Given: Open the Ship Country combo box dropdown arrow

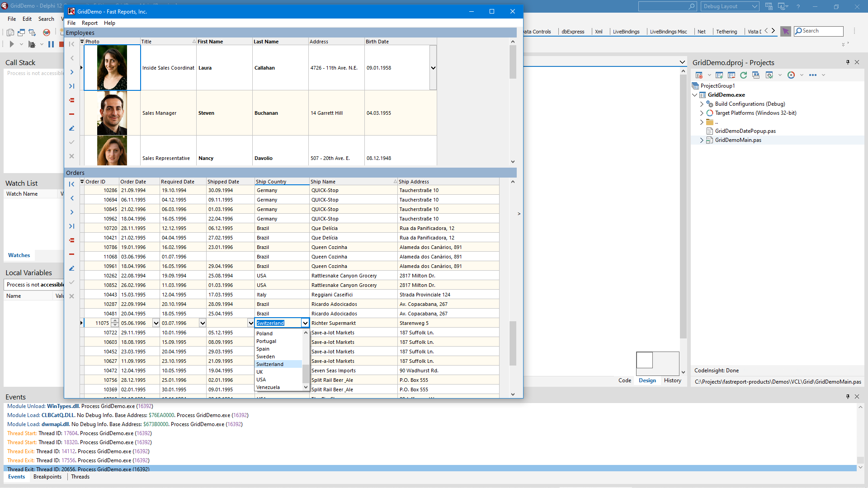Looking at the screenshot, I should 305,323.
